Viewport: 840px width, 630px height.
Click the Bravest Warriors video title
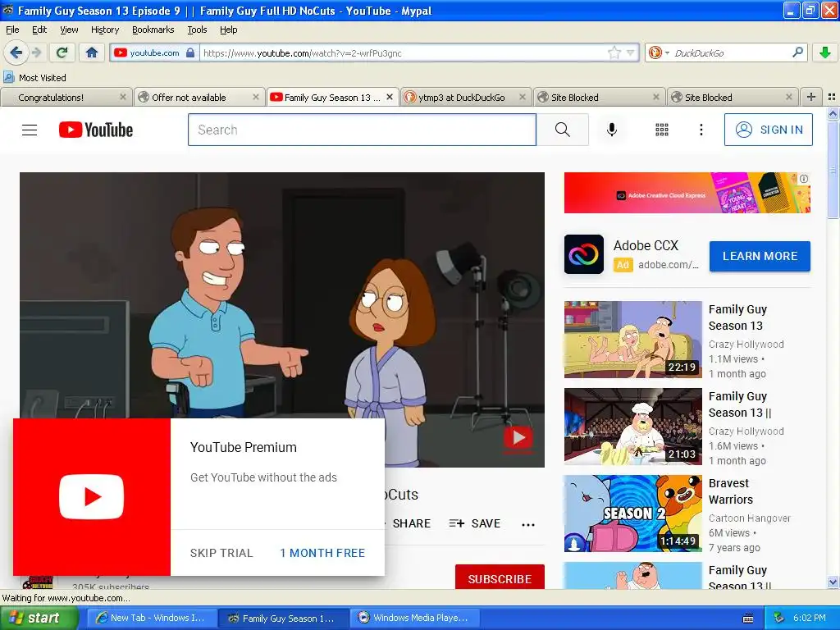coord(731,491)
